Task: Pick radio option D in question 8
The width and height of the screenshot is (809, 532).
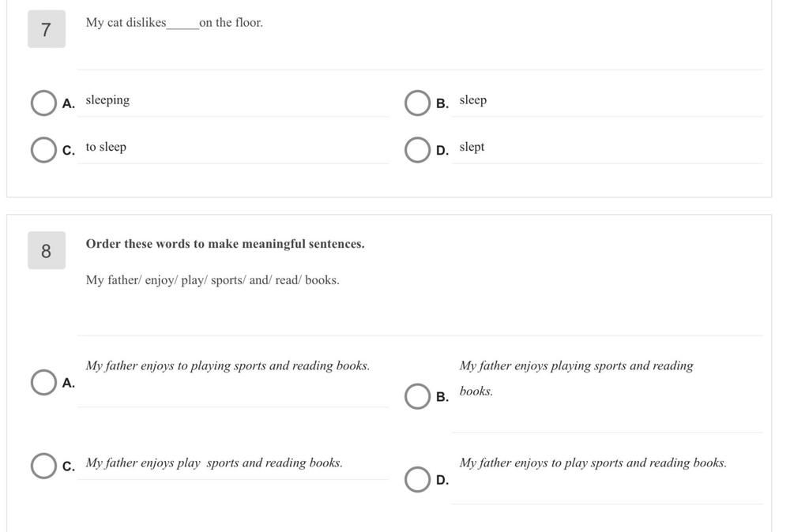Action: [417, 480]
